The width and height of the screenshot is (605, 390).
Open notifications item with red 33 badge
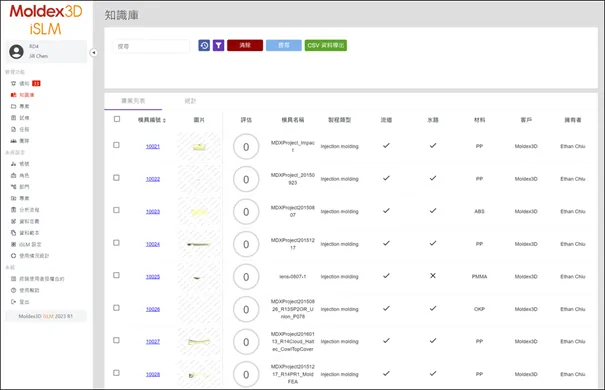25,83
